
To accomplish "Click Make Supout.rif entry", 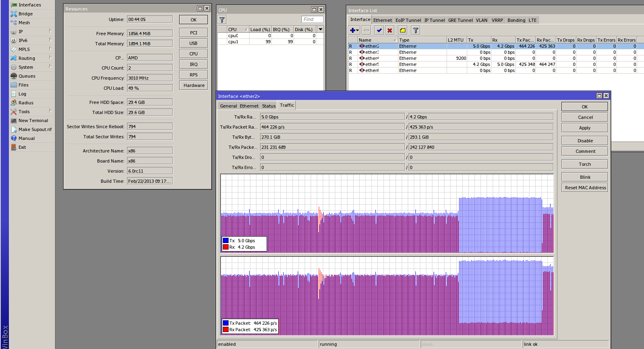I will (x=35, y=129).
